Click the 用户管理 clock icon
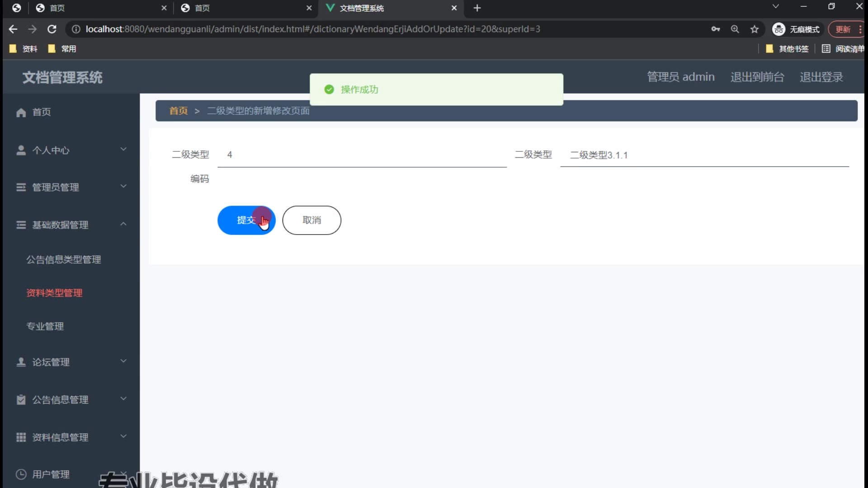 (x=21, y=474)
